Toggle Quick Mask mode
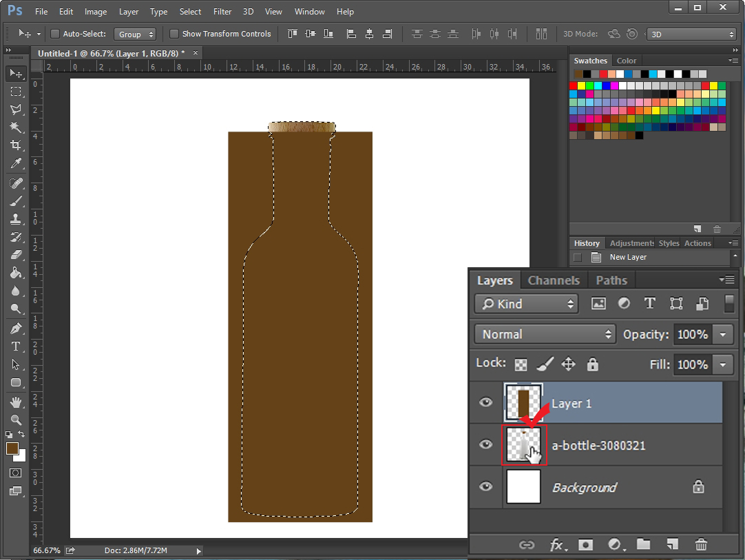Viewport: 745px width, 560px height. [x=16, y=473]
